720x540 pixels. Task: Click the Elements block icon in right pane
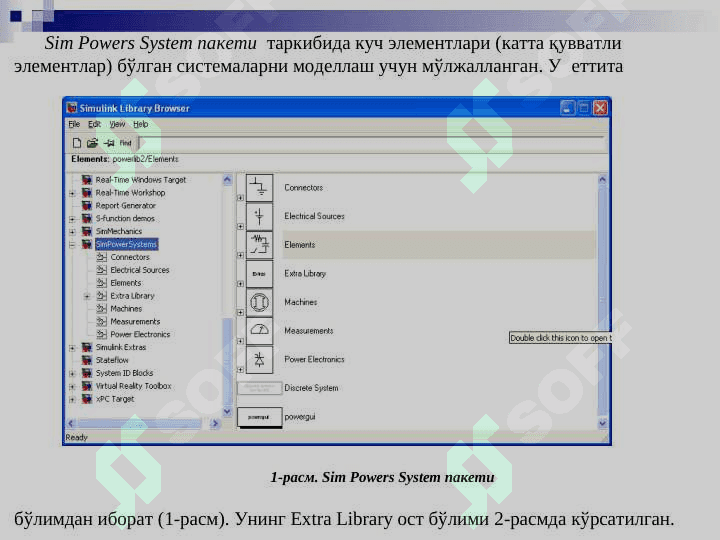[259, 245]
